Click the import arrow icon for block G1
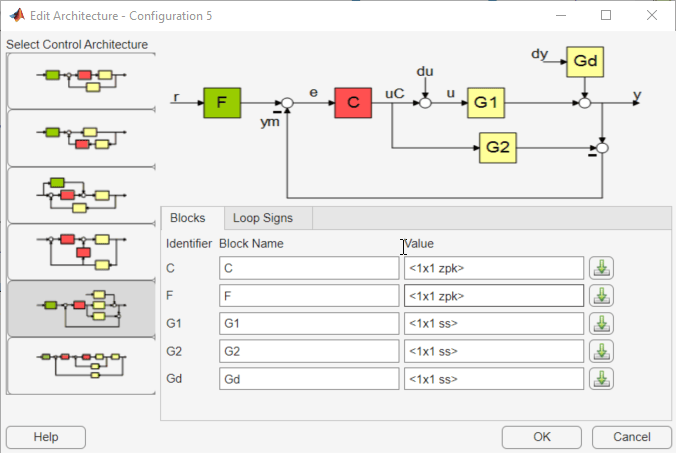 pyautogui.click(x=601, y=324)
